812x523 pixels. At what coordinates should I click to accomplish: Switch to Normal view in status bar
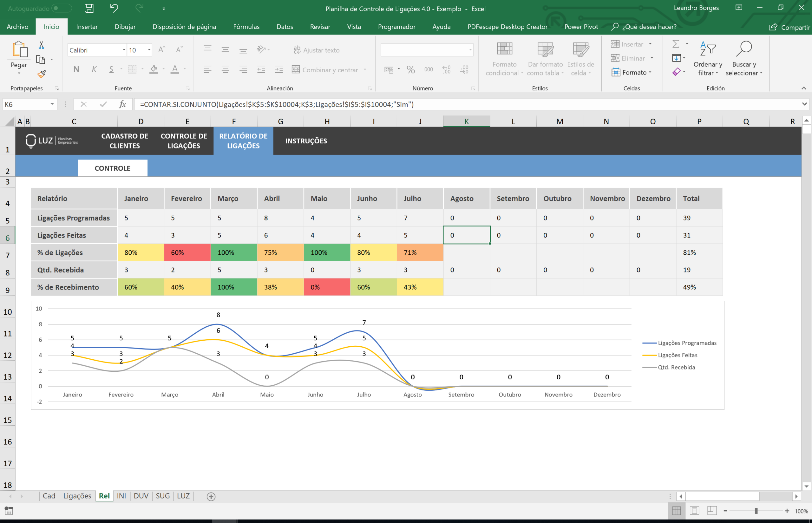tap(677, 511)
